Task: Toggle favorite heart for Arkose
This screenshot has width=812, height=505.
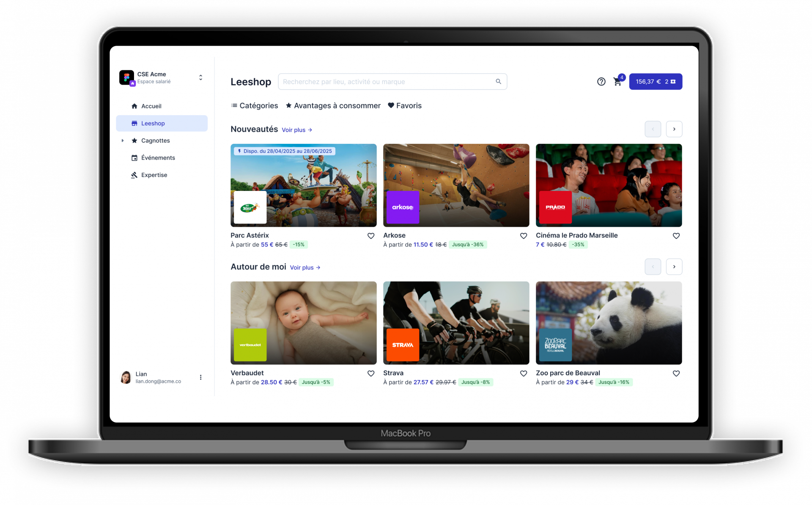Action: point(524,236)
